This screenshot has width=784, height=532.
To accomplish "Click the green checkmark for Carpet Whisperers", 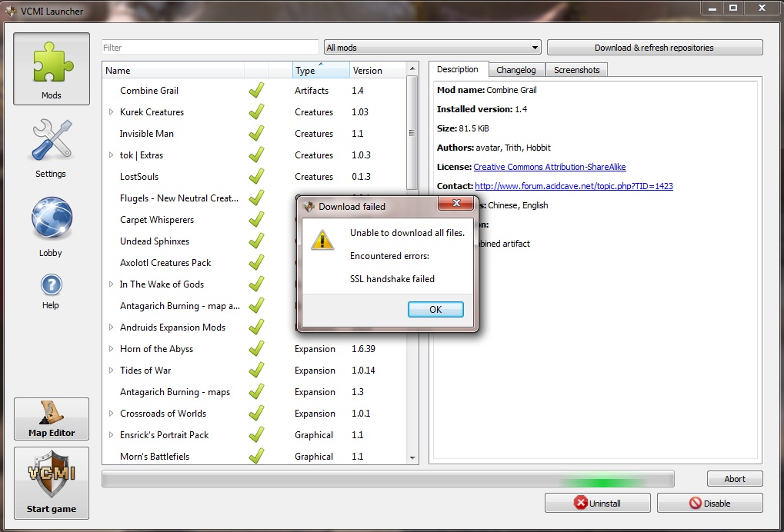I will (256, 219).
